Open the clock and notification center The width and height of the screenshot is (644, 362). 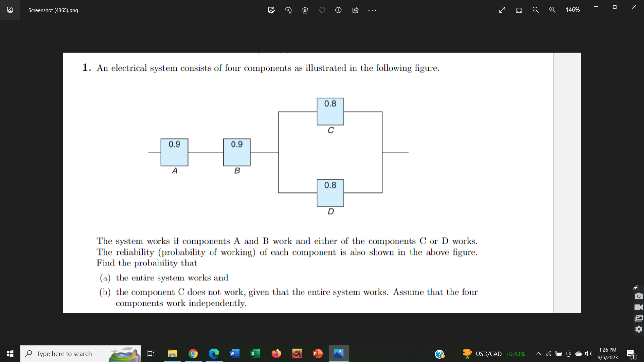tap(608, 353)
